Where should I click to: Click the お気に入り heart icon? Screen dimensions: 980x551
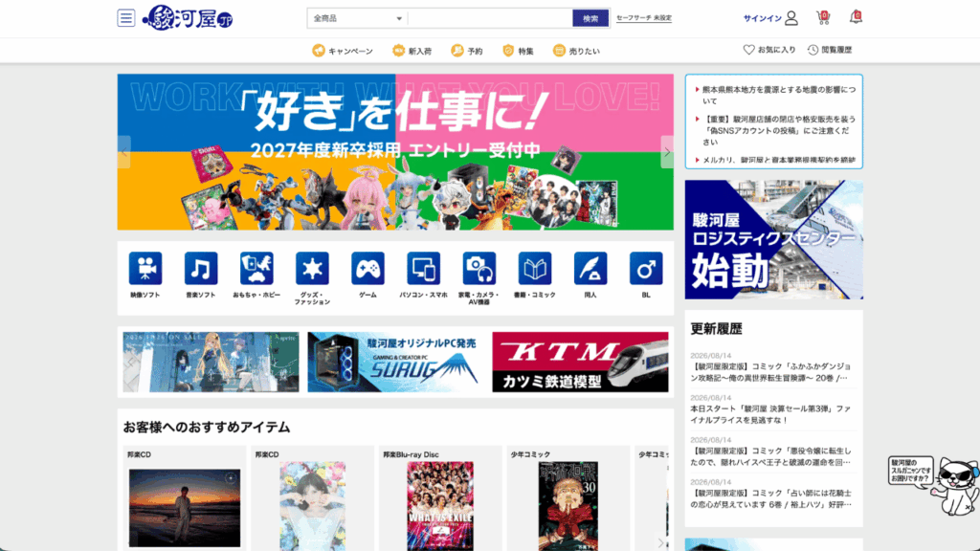(748, 50)
